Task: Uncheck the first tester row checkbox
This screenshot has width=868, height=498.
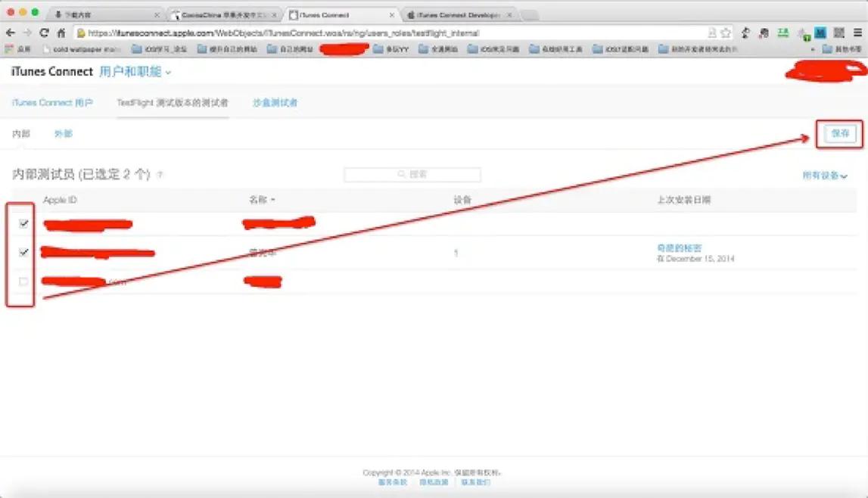Action: [x=23, y=223]
